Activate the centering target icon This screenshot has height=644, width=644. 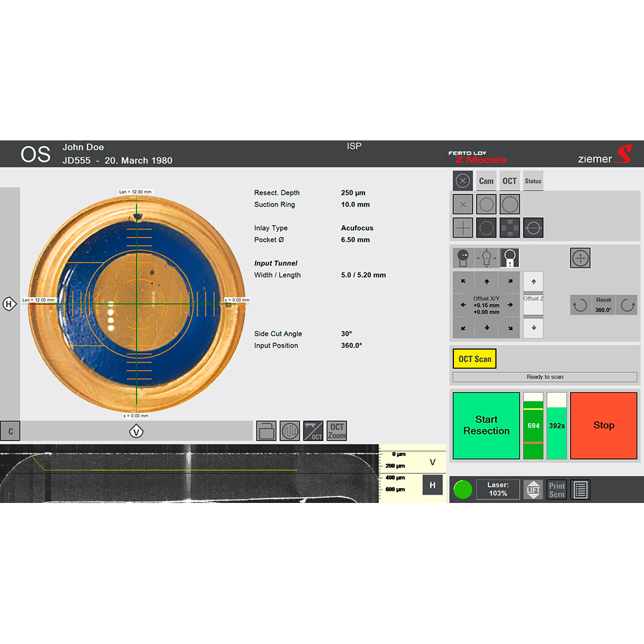coord(580,257)
